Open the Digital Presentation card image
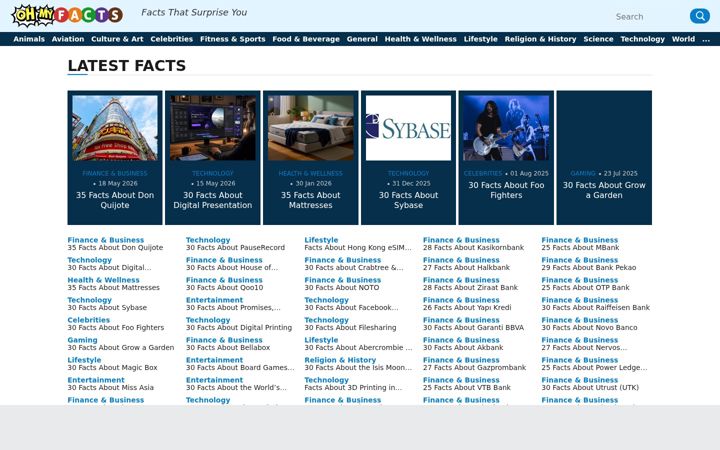720x450 pixels. tap(213, 128)
